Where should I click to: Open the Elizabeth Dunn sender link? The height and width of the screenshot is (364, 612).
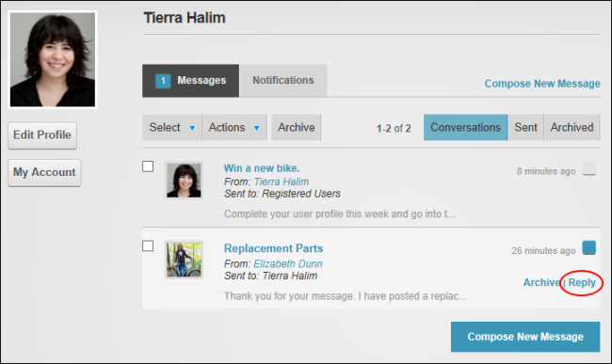(288, 264)
